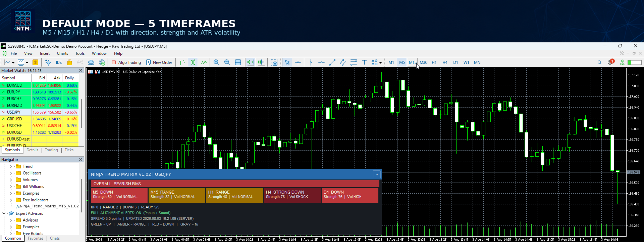Click the connection status bar indicator
This screenshot has width=644, height=242.
coord(634,62)
